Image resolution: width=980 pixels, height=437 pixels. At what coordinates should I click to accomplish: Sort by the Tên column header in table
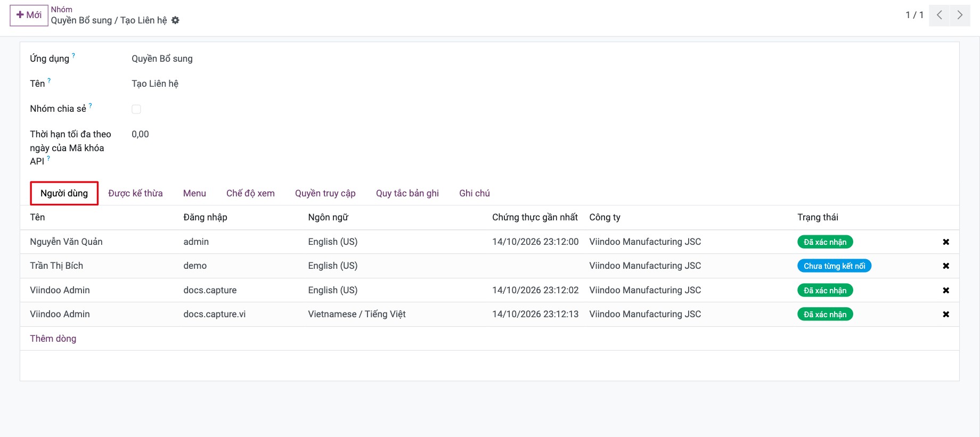click(x=37, y=217)
